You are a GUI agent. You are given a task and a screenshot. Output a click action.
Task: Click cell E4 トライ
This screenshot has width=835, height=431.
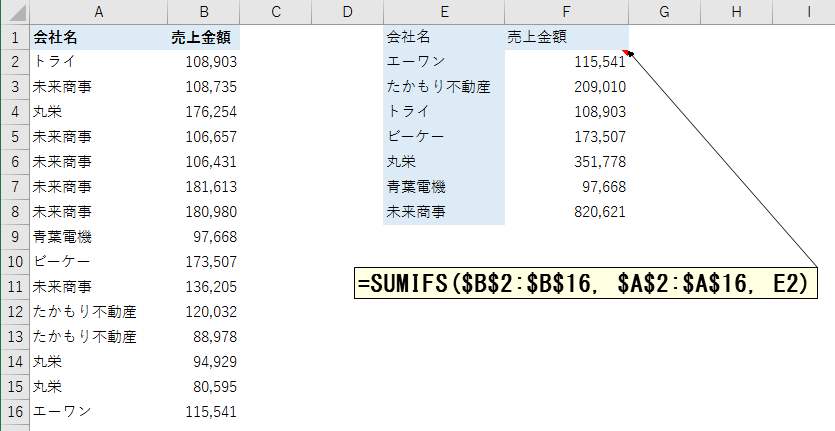[x=444, y=112]
